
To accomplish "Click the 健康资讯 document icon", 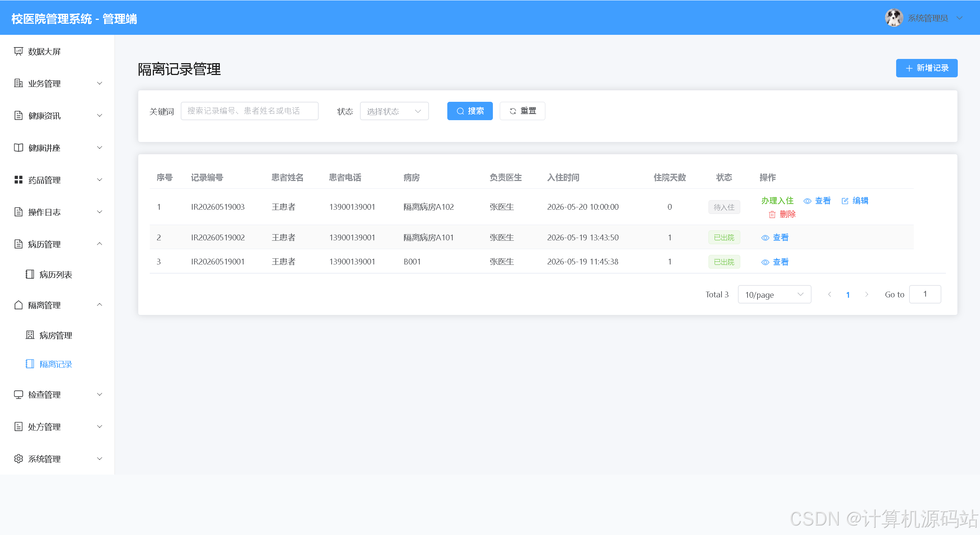I will (18, 115).
